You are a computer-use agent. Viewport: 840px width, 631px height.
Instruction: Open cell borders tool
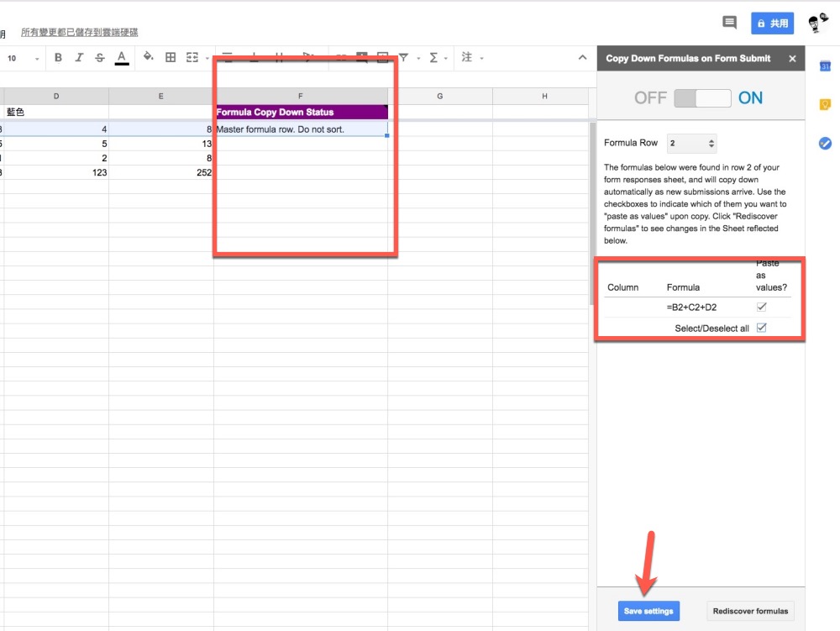(x=171, y=57)
